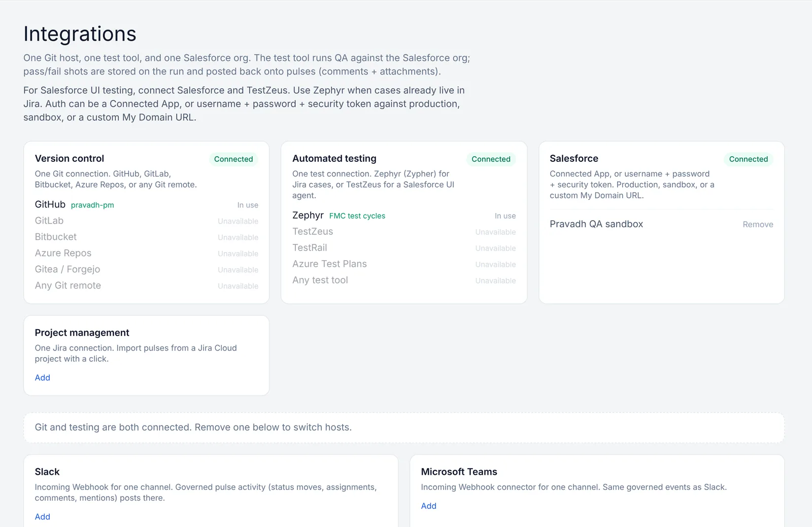Click the Unavailable label beside TestZeus
812x527 pixels.
click(495, 232)
